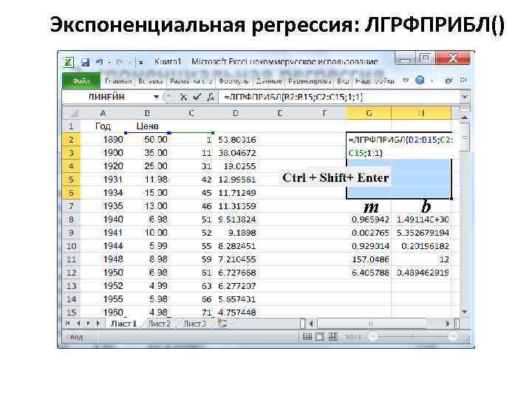This screenshot has width=532, height=399.
Task: Click the horizontal scrollbar right arrow
Action: tap(448, 324)
